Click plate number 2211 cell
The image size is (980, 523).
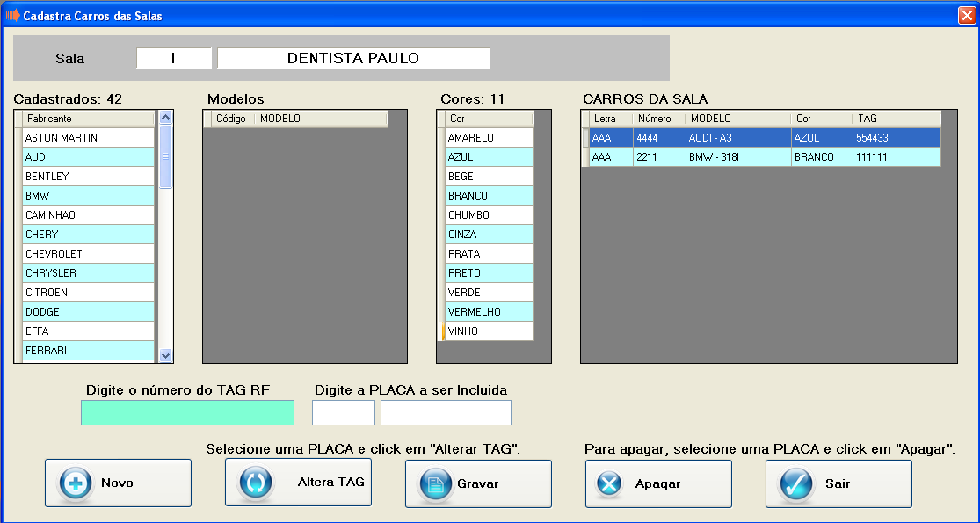[659, 156]
